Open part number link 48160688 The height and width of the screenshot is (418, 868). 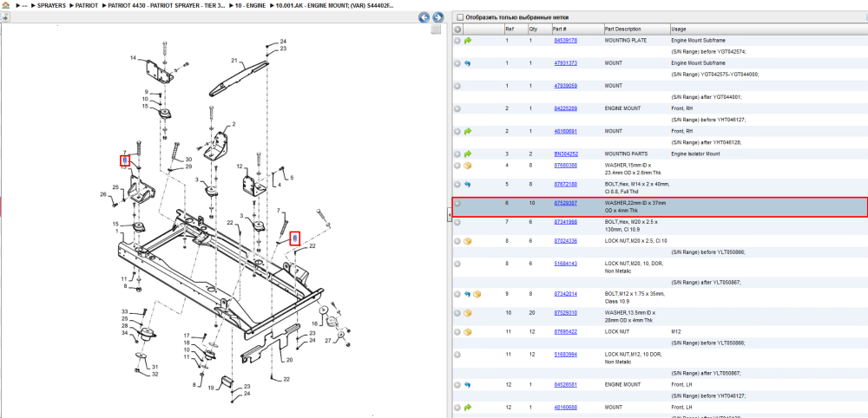[x=566, y=408]
